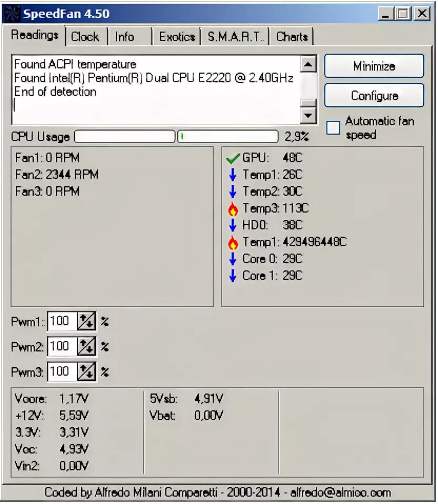Viewport: 438px width, 504px height.
Task: Click the blue down arrow beside Core 1
Action: 233,276
